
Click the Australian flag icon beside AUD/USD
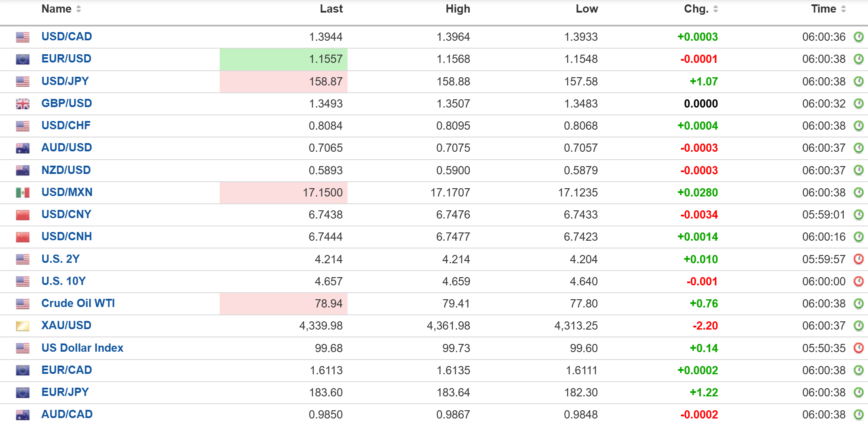(23, 148)
